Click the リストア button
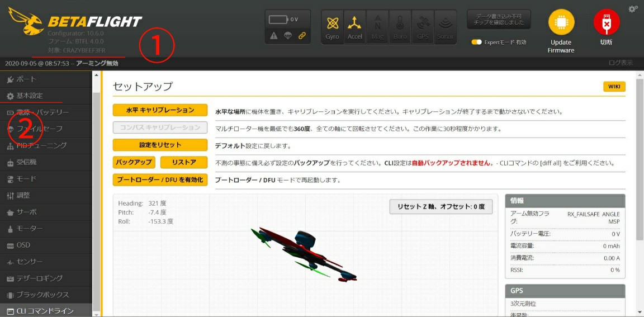Screen dimensions: 644x317 184,162
